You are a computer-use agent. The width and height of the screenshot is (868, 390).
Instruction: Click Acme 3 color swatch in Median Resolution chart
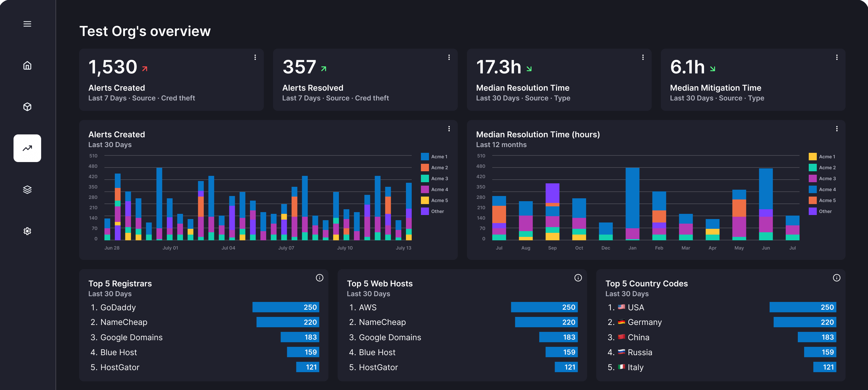pyautogui.click(x=812, y=179)
